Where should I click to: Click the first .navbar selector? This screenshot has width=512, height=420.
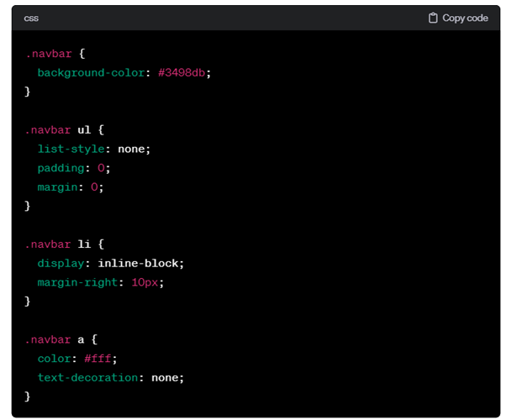pyautogui.click(x=47, y=53)
